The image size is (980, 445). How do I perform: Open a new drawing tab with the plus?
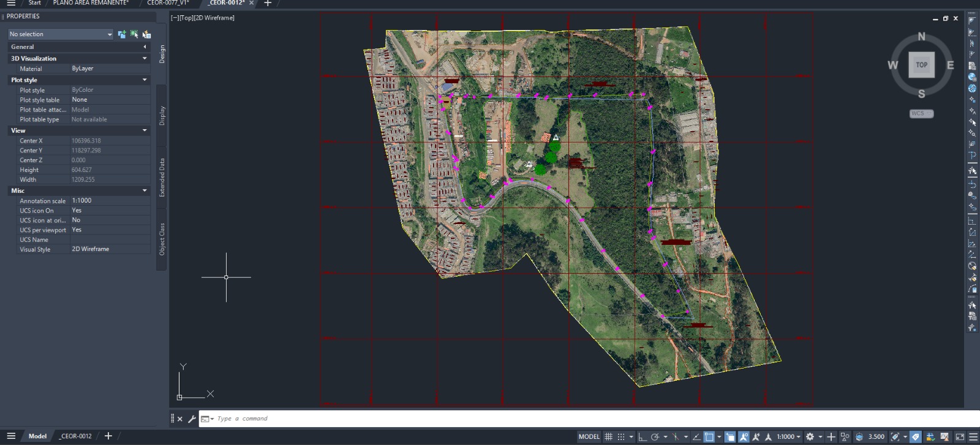[x=267, y=3]
